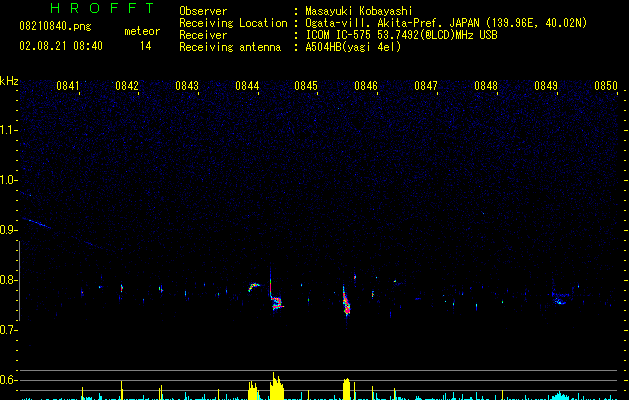Viewport: 629px width, 400px height.
Task: Click the diagonal trace near 0.9 kHz
Action: pos(36,223)
